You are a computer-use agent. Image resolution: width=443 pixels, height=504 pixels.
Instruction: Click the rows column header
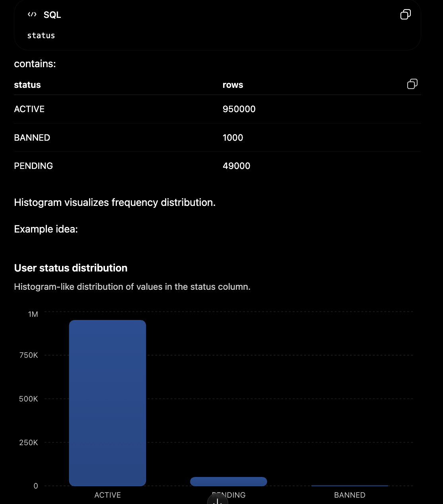233,85
